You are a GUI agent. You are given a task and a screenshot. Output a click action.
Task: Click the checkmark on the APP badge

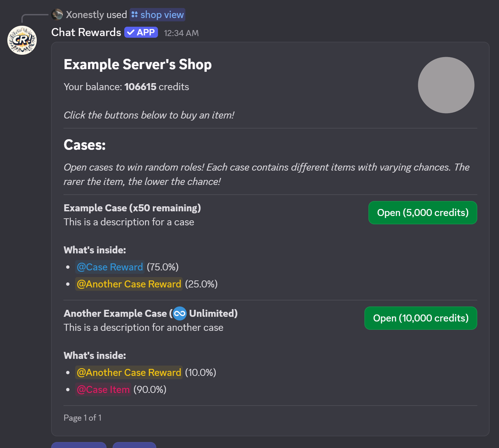(131, 32)
